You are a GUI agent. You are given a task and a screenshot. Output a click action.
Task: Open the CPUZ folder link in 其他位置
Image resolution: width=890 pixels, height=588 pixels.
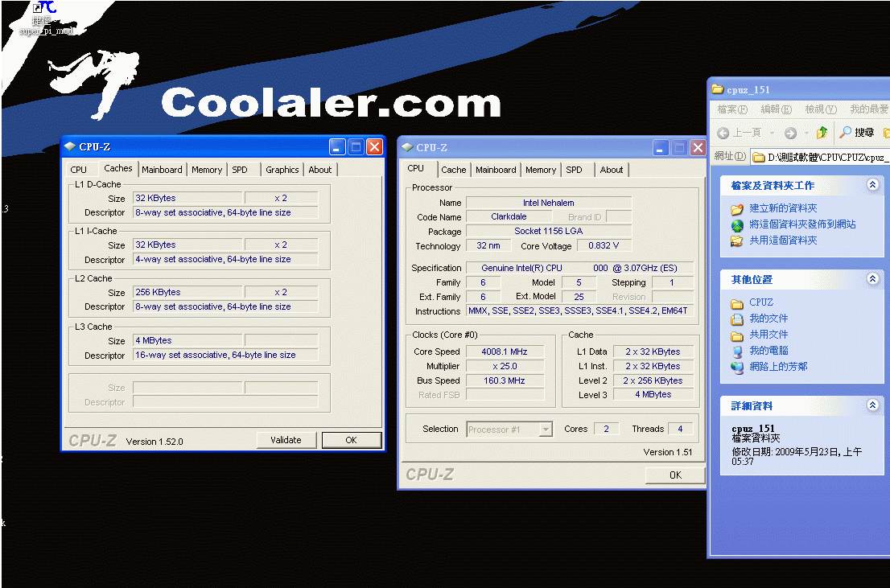click(x=760, y=302)
